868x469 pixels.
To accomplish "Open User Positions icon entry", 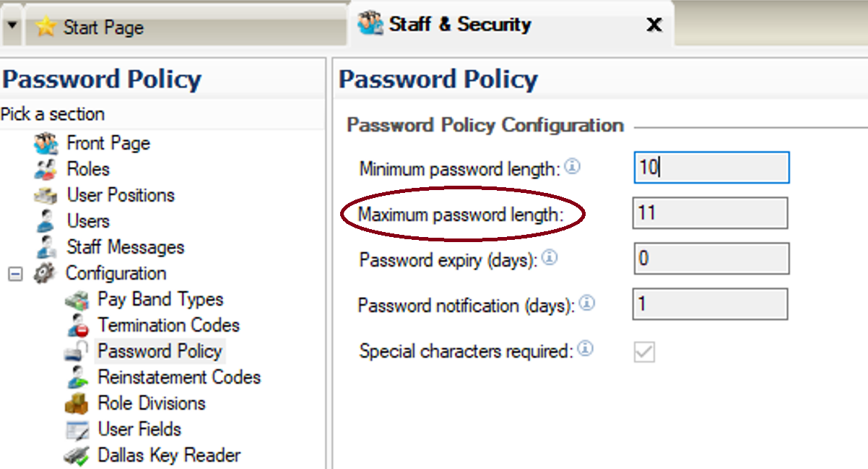I will (46, 196).
